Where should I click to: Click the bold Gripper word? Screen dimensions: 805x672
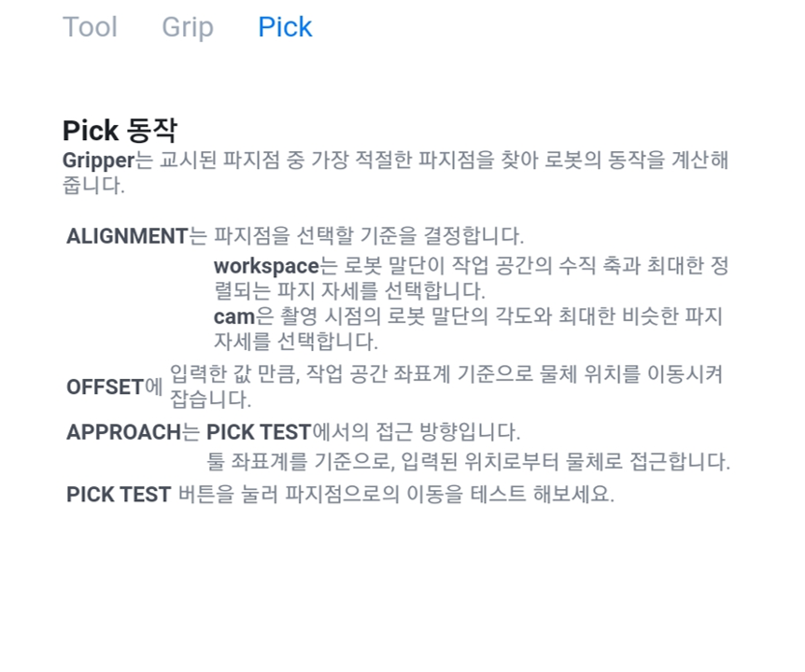pos(98,161)
